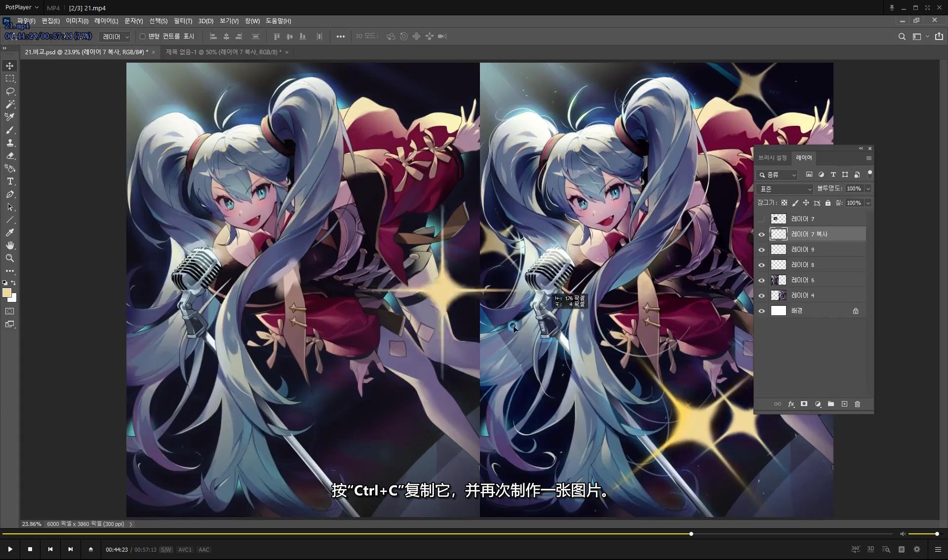Screen dimensions: 948x560
Task: Open the 파일(F) menu
Action: tap(26, 21)
